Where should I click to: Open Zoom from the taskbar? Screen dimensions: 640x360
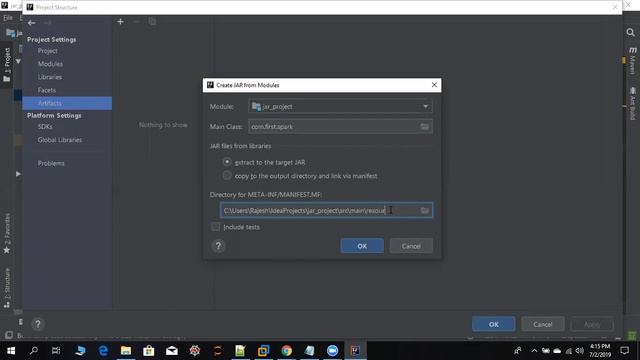(332, 351)
